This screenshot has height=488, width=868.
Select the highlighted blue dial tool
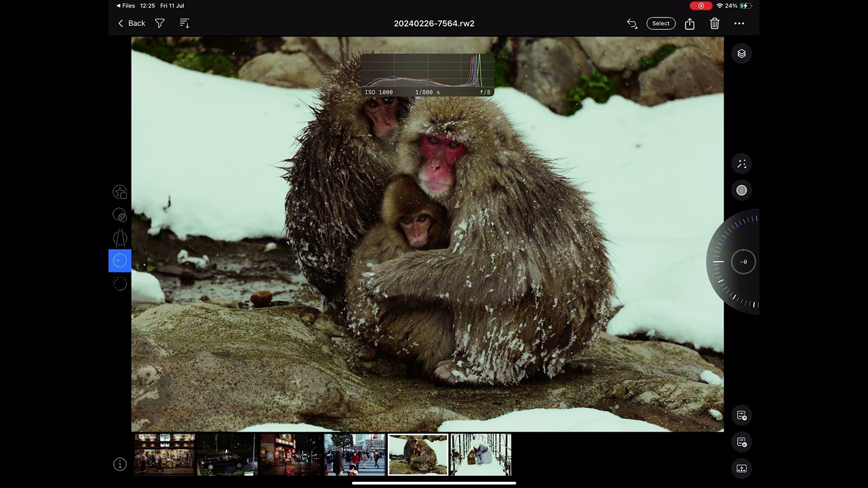120,260
